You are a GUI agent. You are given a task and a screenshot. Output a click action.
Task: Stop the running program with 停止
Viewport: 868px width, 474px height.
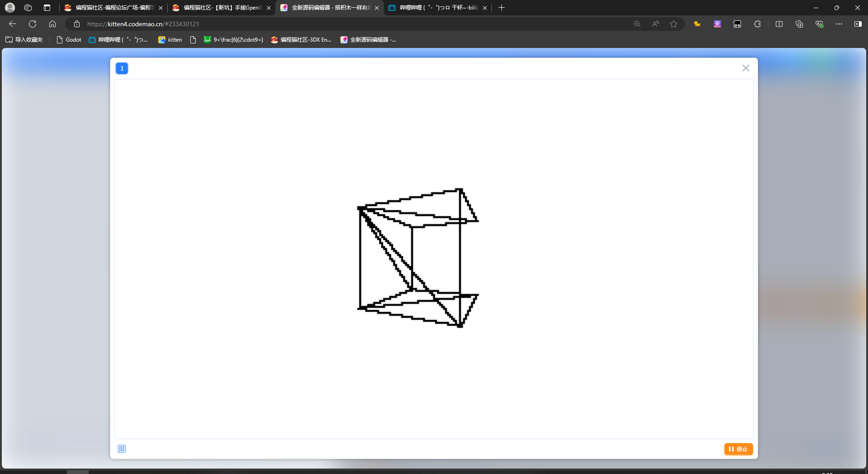[738, 449]
